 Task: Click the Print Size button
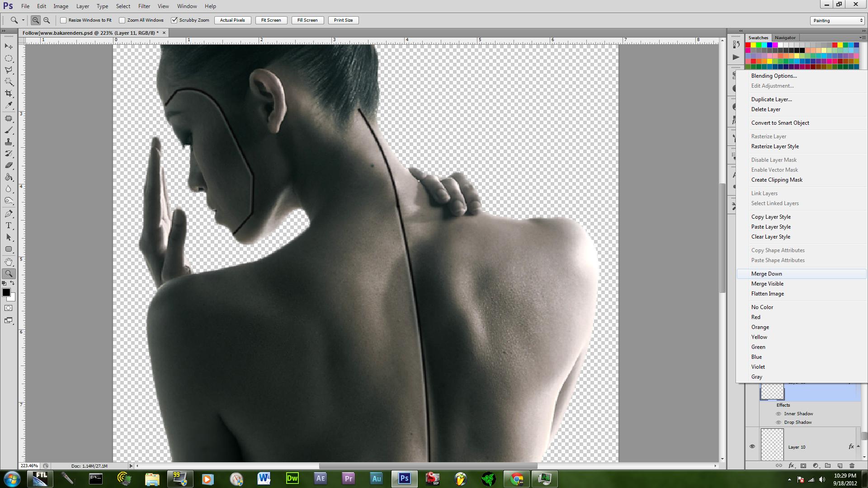[344, 20]
